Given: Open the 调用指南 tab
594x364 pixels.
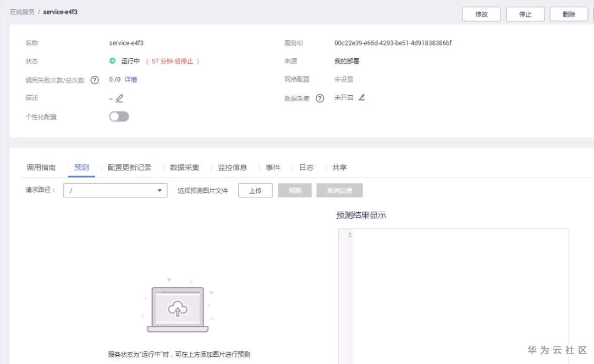Looking at the screenshot, I should pos(41,167).
